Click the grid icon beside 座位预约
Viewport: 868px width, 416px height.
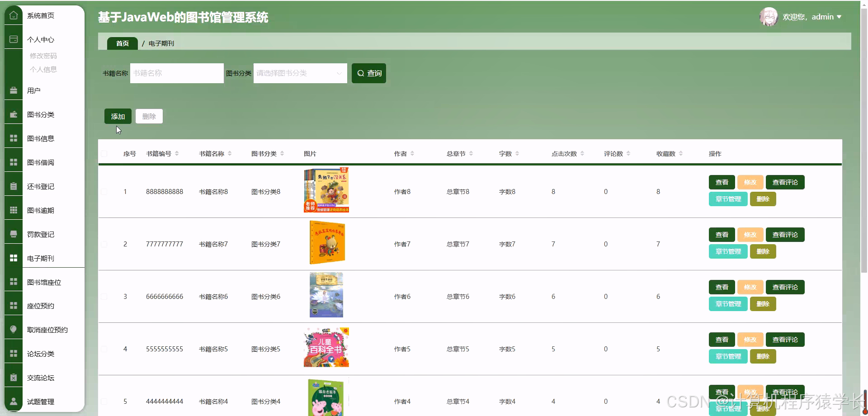14,306
